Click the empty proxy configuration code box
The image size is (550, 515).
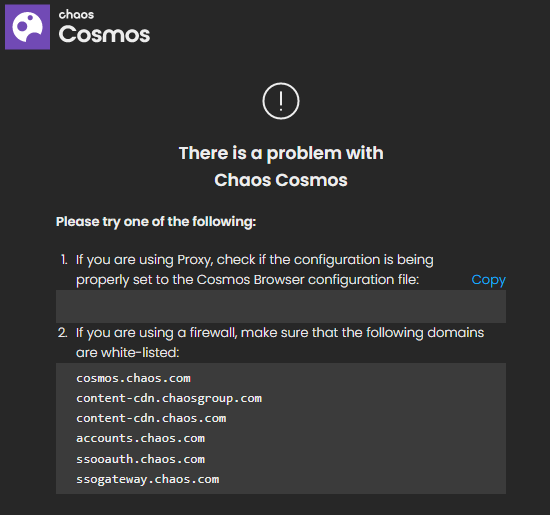(x=281, y=306)
